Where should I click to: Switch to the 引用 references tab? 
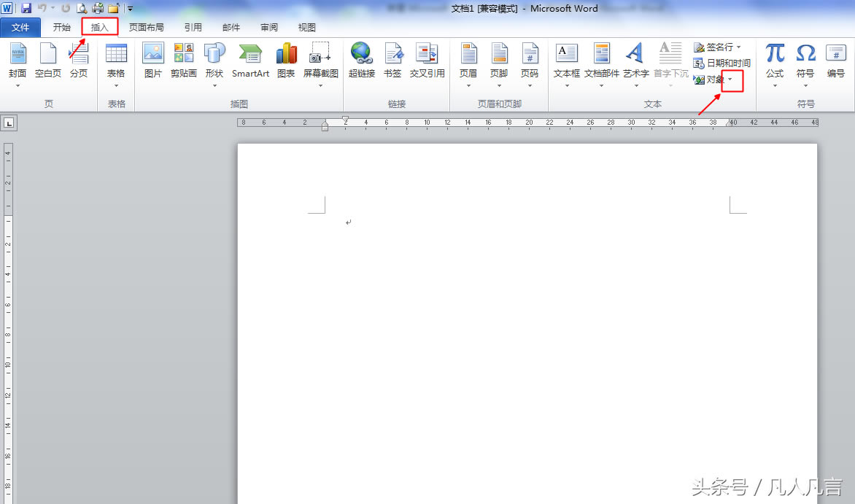pos(193,28)
